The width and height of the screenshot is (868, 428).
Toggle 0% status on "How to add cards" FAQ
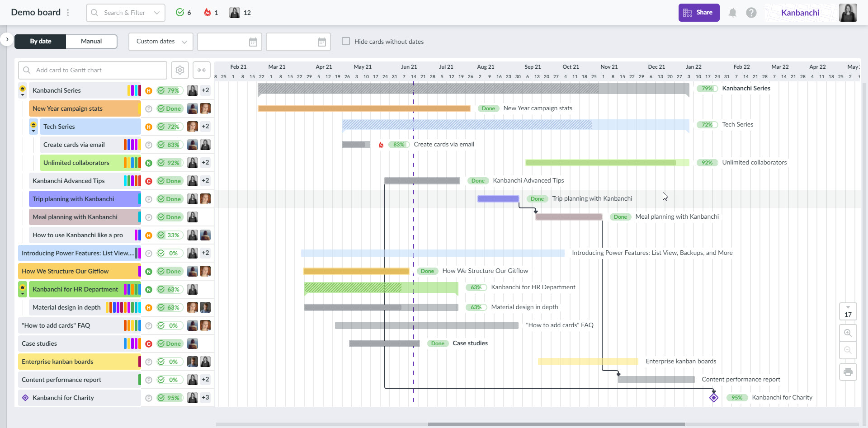170,325
